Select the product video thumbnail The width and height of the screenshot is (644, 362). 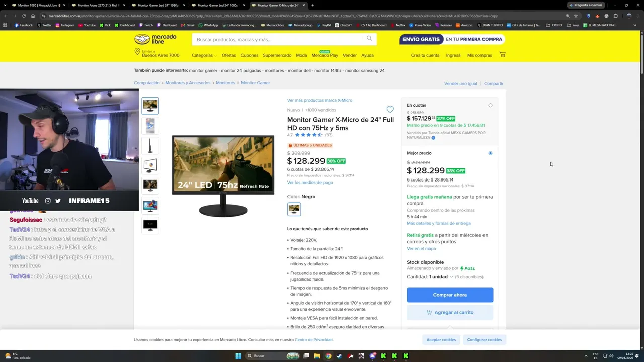(x=150, y=125)
